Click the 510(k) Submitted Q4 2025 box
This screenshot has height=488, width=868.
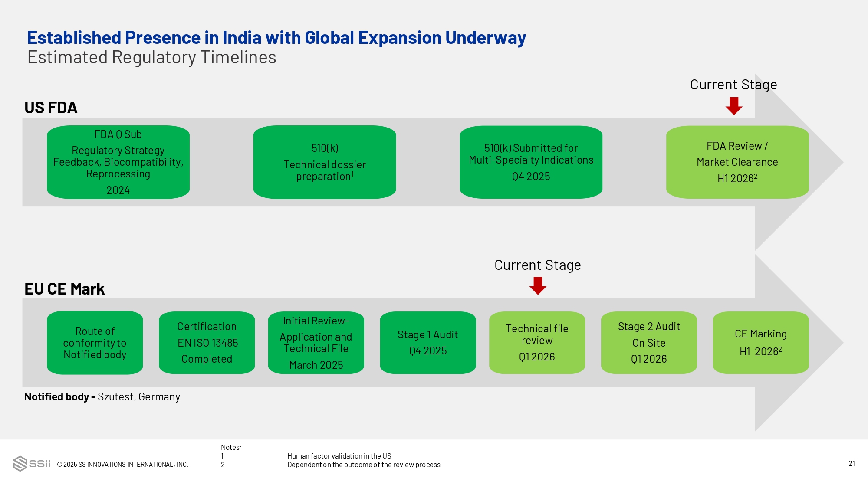(531, 162)
